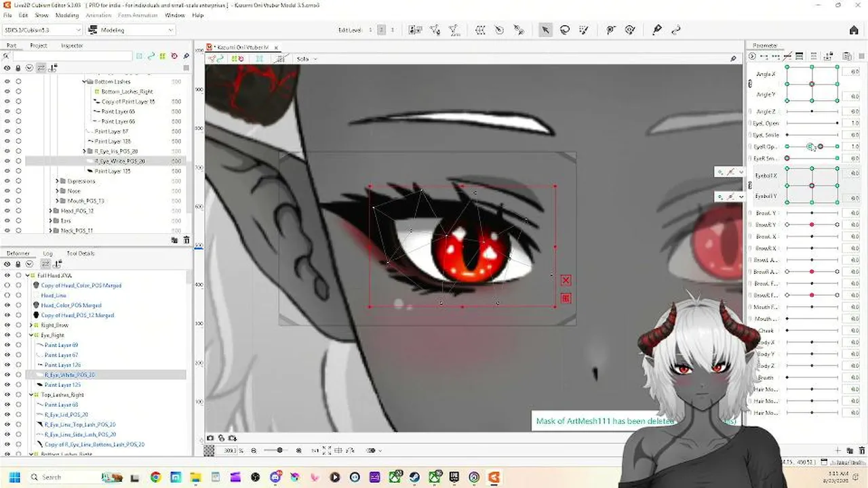This screenshot has width=868, height=488.
Task: Click the zoom out magnifier below canvas
Action: pos(254,451)
